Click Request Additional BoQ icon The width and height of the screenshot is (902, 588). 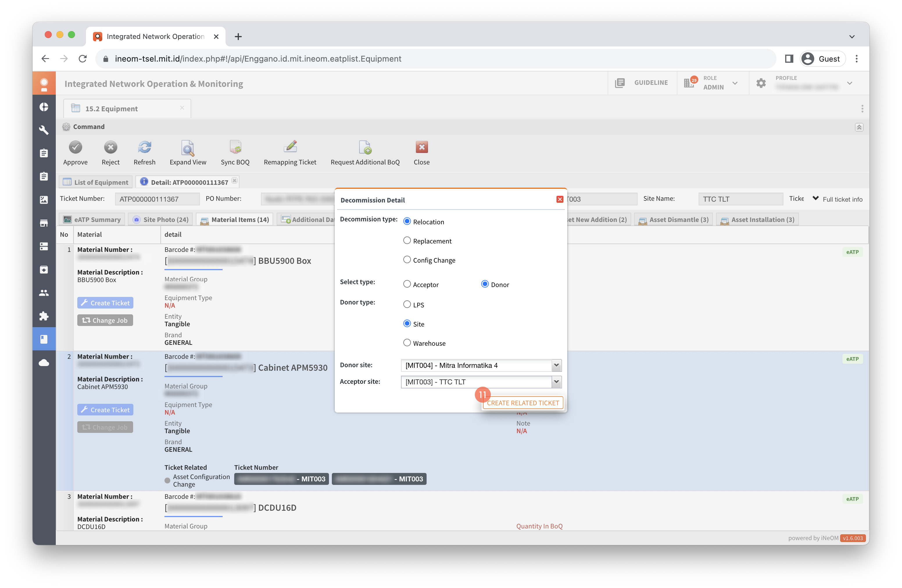click(x=365, y=147)
